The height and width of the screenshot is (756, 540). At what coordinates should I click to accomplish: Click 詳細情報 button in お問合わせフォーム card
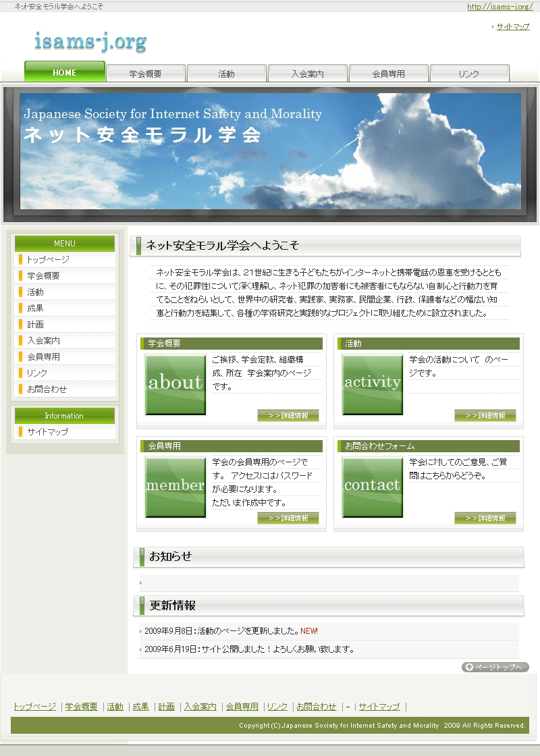tap(485, 518)
